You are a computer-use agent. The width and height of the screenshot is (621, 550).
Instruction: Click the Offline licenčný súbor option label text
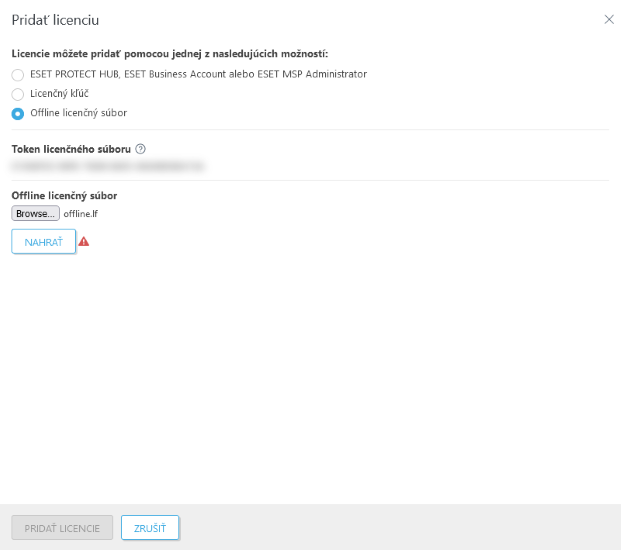[x=78, y=113]
